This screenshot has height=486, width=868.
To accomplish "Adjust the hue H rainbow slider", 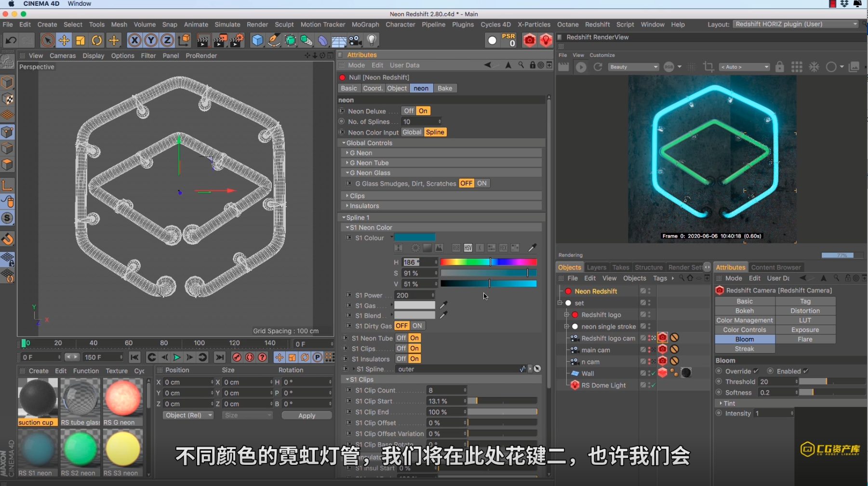I will (x=488, y=262).
